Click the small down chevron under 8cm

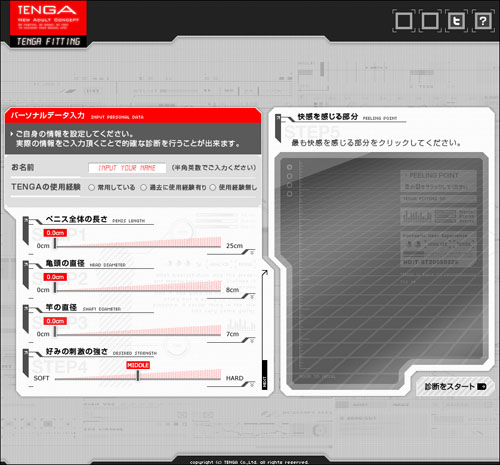(252, 297)
